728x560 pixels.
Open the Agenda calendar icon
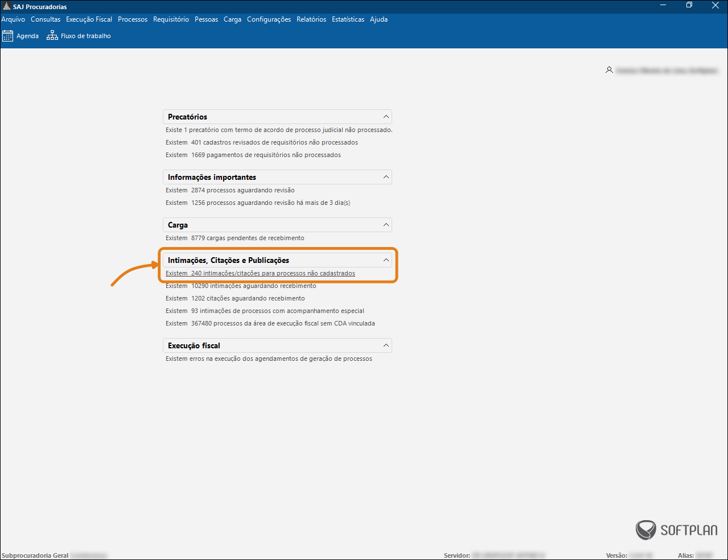[x=7, y=36]
